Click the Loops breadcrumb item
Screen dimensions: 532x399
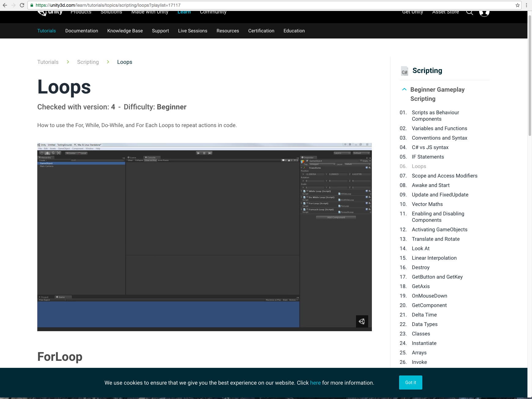pyautogui.click(x=125, y=62)
